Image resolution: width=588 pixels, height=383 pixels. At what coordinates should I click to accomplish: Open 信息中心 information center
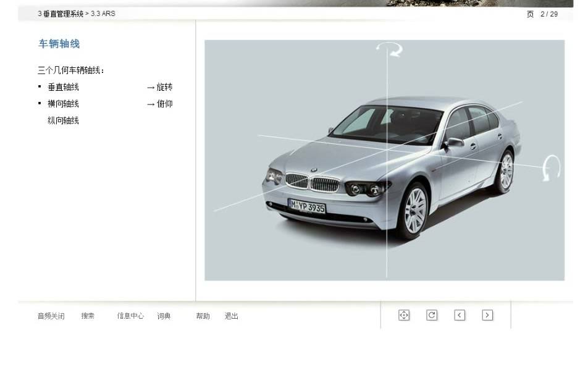point(130,316)
